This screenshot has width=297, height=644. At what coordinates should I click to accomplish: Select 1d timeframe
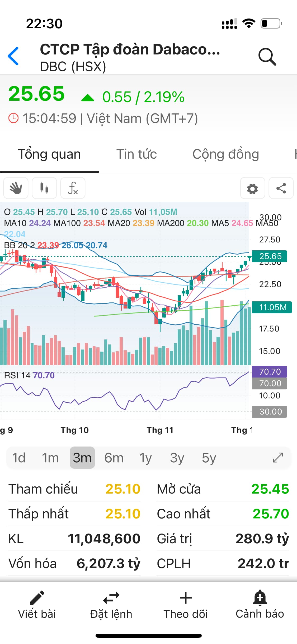(x=19, y=458)
